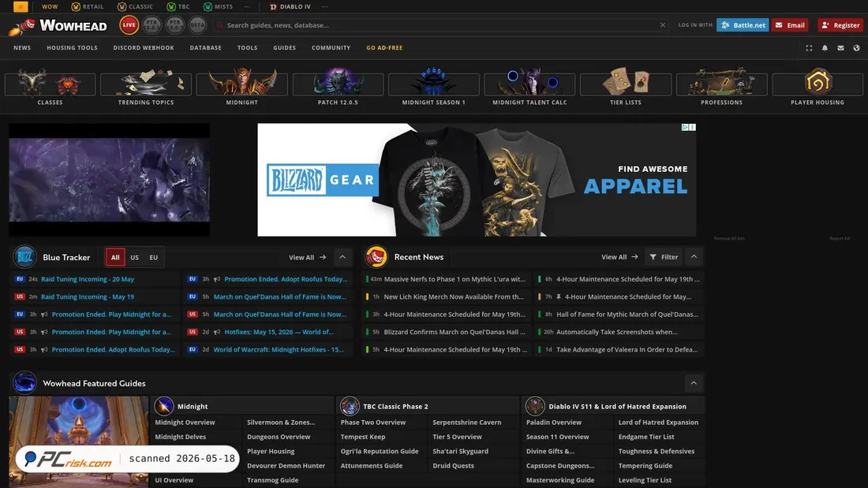Viewport: 868px width, 488px height.
Task: Click the Blizzard Gear apparel ad banner
Action: 477,180
